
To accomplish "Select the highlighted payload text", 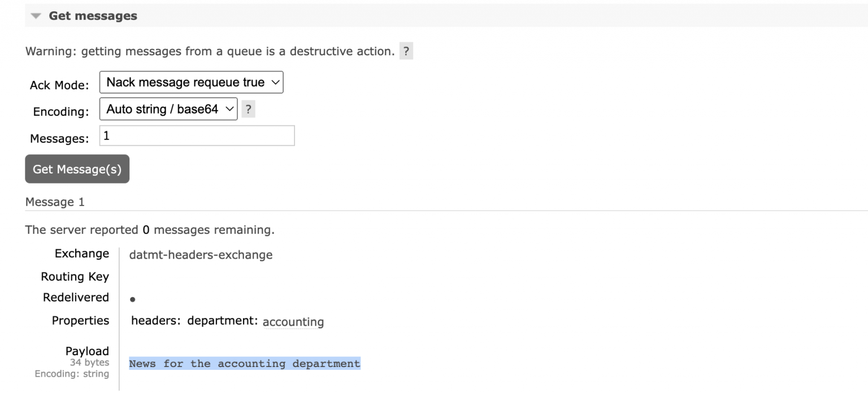I will coord(244,364).
